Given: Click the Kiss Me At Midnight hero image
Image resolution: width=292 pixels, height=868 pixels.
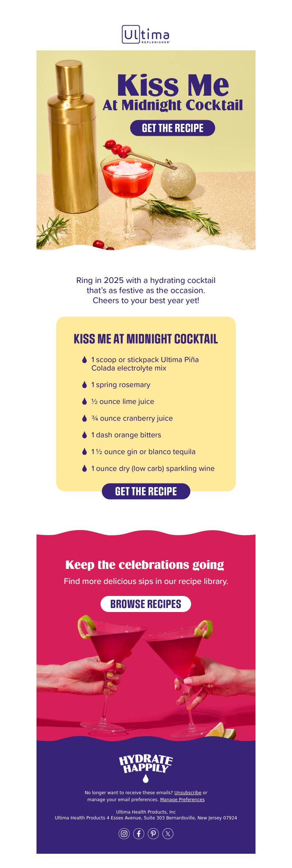Looking at the screenshot, I should (x=146, y=150).
